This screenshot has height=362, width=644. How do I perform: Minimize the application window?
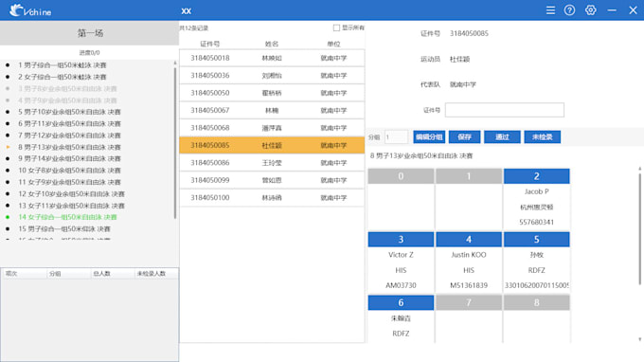612,10
